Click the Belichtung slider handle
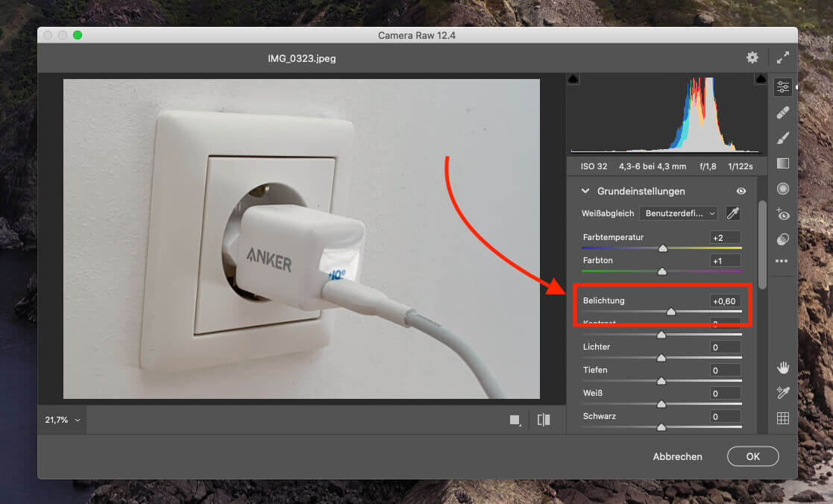833x504 pixels. click(x=670, y=312)
